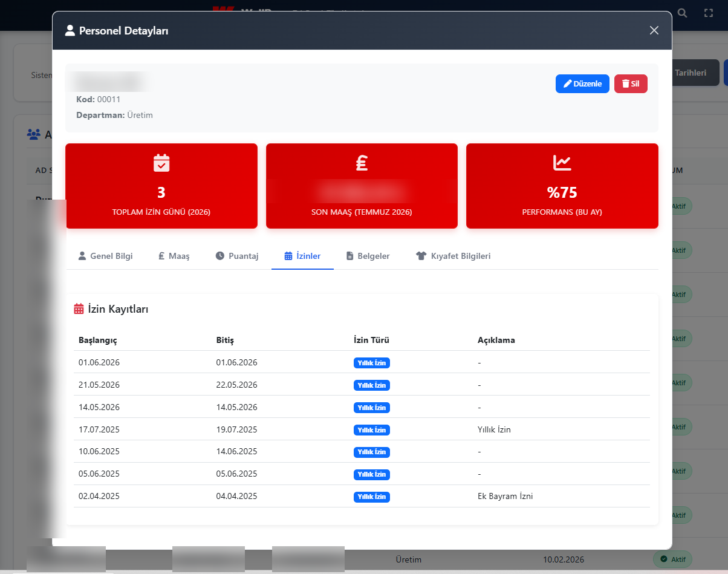728x574 pixels.
Task: Open the Puantaj tab
Action: [237, 256]
